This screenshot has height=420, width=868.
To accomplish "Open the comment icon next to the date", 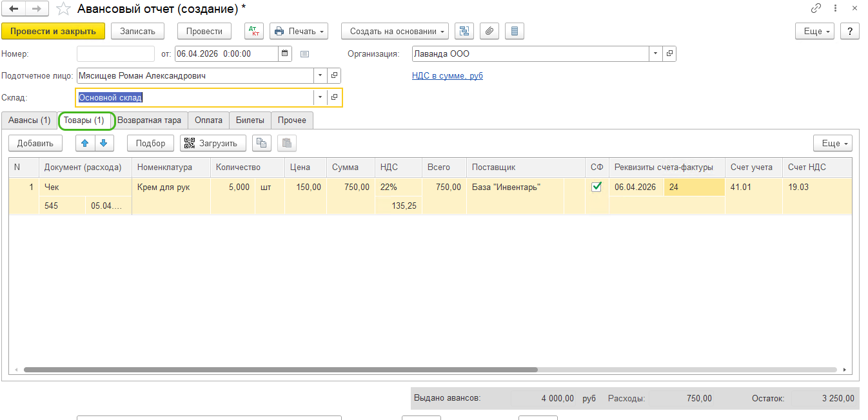I will [305, 54].
